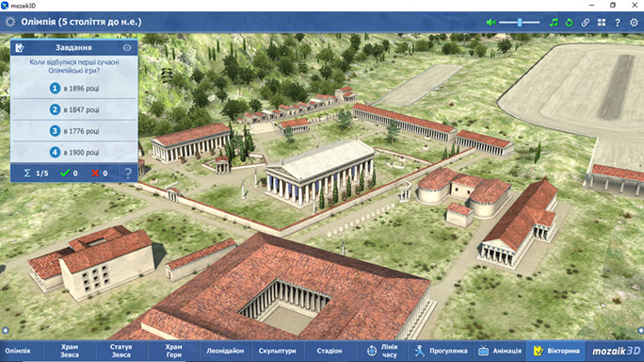Click the small handle above the Олімпія tab
The width and height of the screenshot is (644, 362).
(5, 330)
